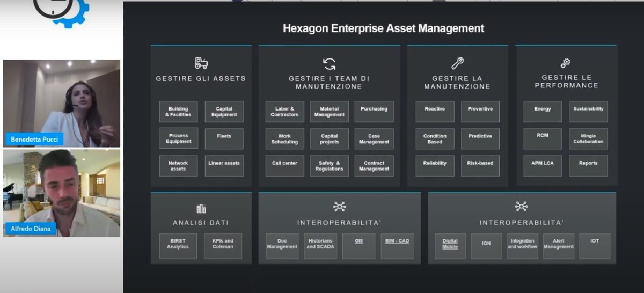Select the Material Management tile
Screen dimensions: 644x293
330,112
